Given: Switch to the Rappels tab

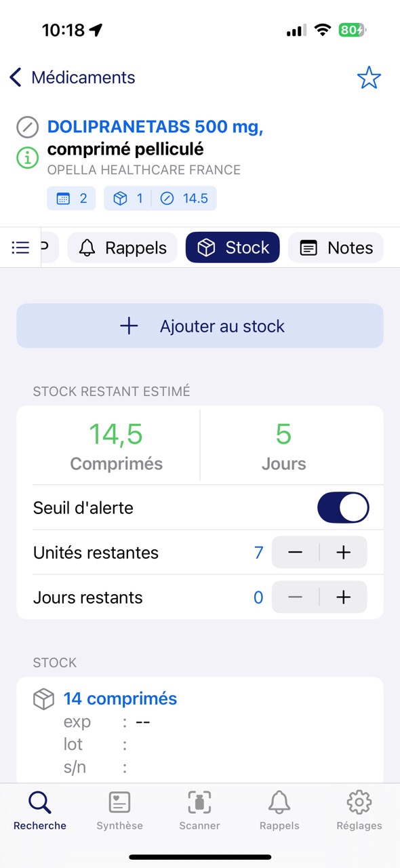Looking at the screenshot, I should coord(122,247).
